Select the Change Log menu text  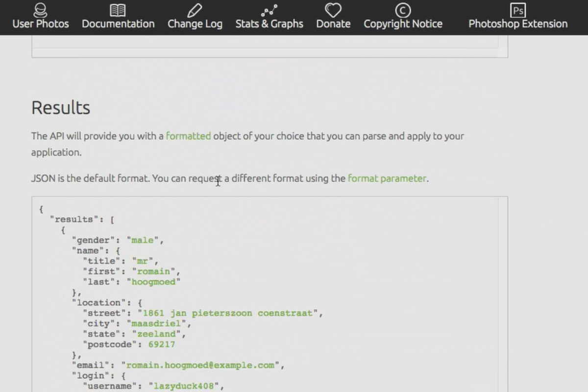[x=195, y=24]
